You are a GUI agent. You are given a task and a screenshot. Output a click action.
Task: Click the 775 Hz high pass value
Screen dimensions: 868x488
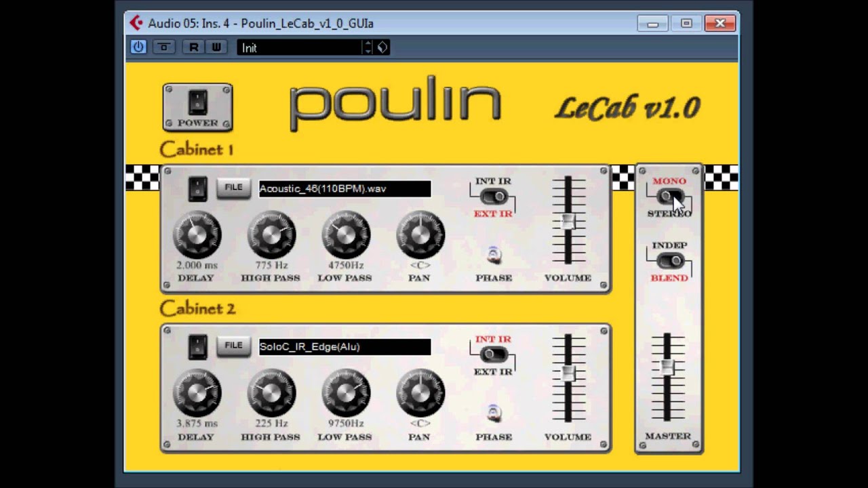pos(271,266)
